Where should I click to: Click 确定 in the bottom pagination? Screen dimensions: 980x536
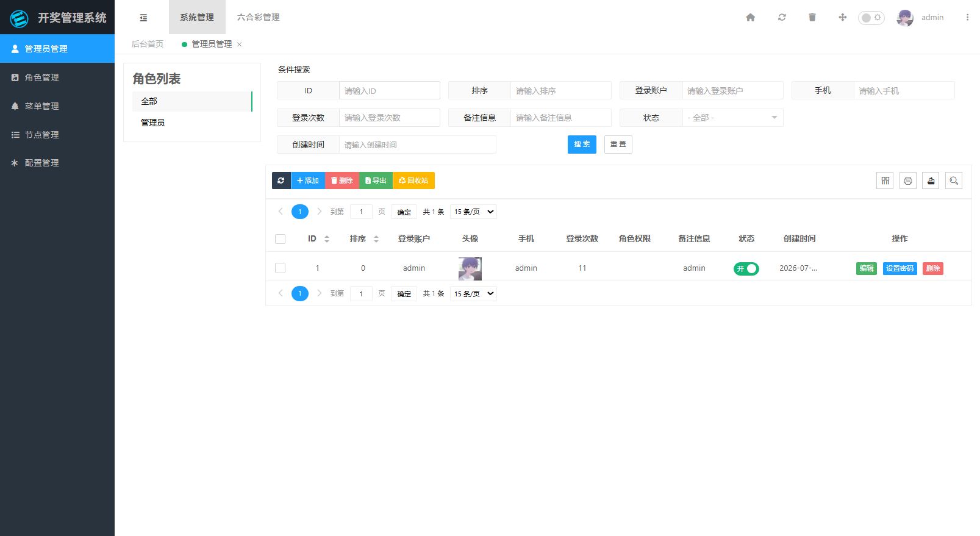point(404,293)
